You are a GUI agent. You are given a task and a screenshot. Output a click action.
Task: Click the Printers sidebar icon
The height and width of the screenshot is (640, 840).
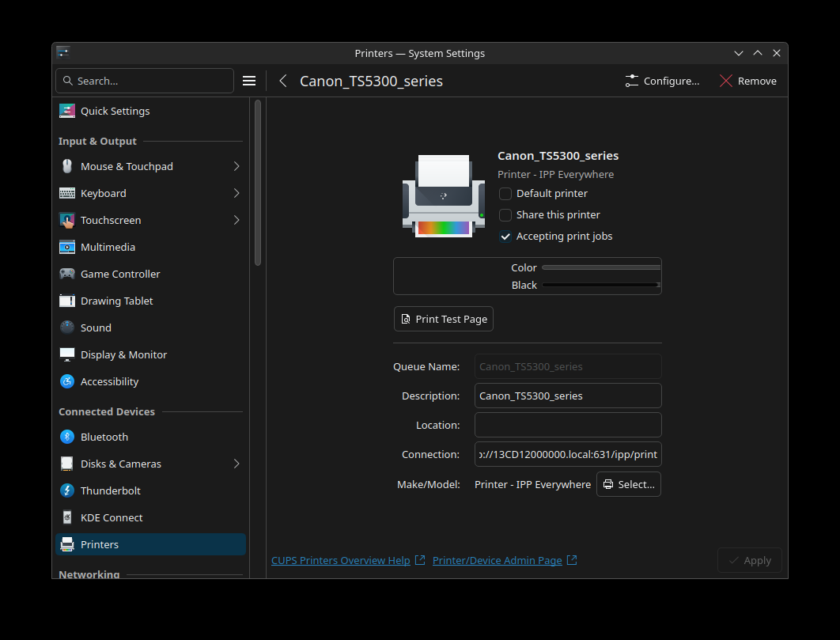[x=67, y=544]
